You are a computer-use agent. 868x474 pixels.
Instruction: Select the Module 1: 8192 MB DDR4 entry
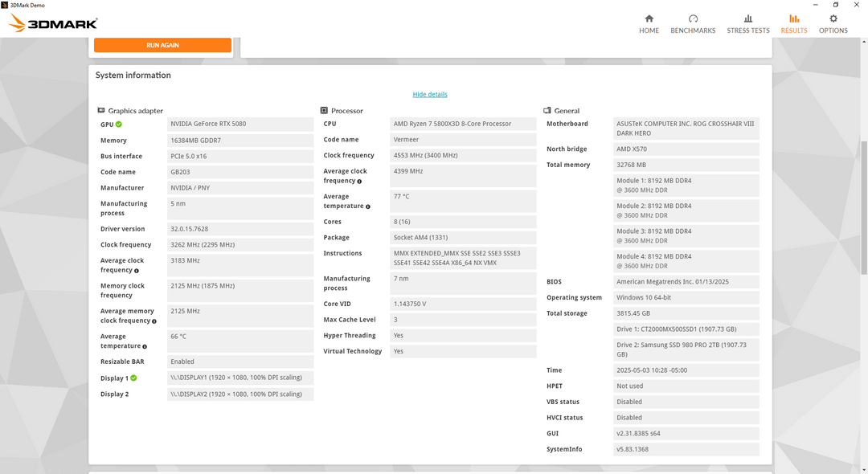tap(686, 186)
